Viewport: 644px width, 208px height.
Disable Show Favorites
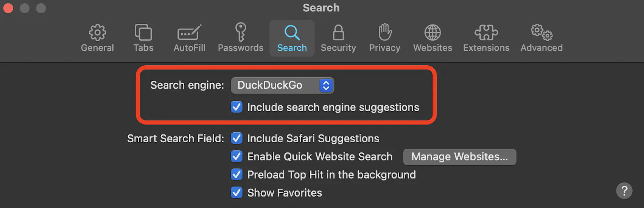(236, 193)
